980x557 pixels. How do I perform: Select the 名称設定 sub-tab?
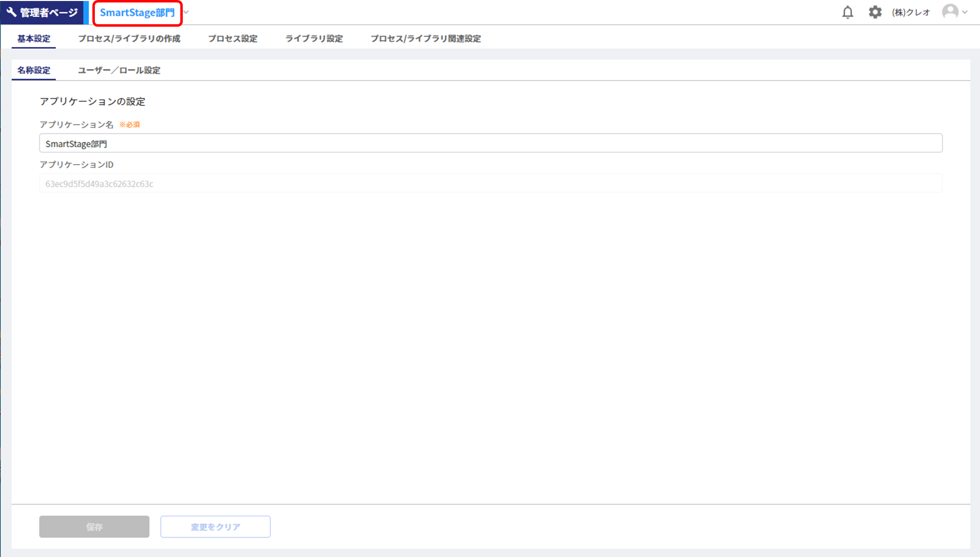(34, 70)
